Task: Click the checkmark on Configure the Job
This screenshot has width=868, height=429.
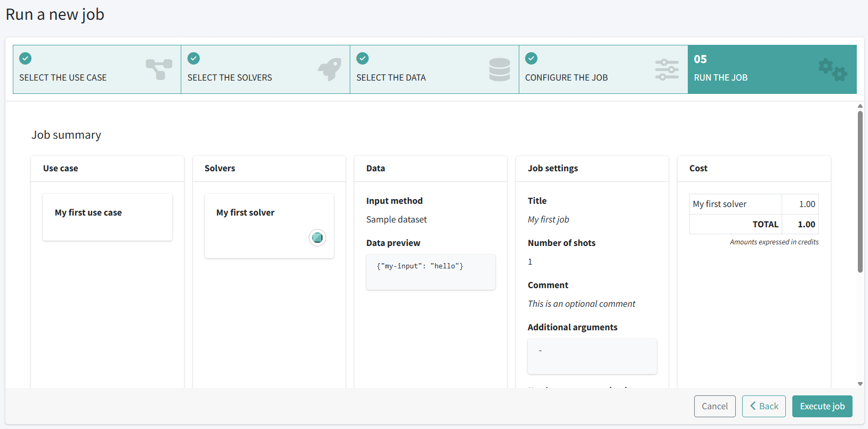Action: tap(531, 58)
